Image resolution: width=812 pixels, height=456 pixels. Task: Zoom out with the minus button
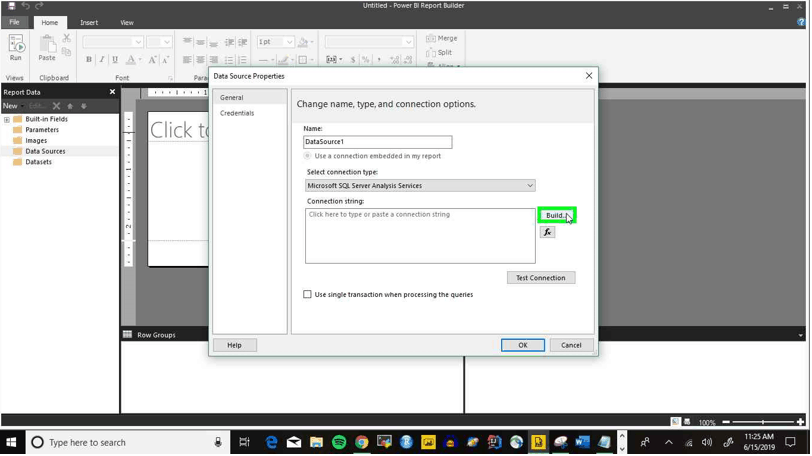pyautogui.click(x=726, y=422)
